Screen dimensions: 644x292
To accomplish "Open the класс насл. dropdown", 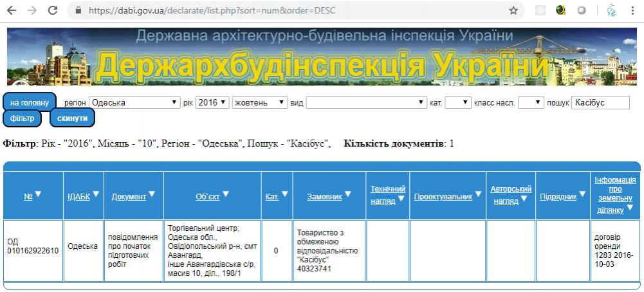I will point(531,103).
